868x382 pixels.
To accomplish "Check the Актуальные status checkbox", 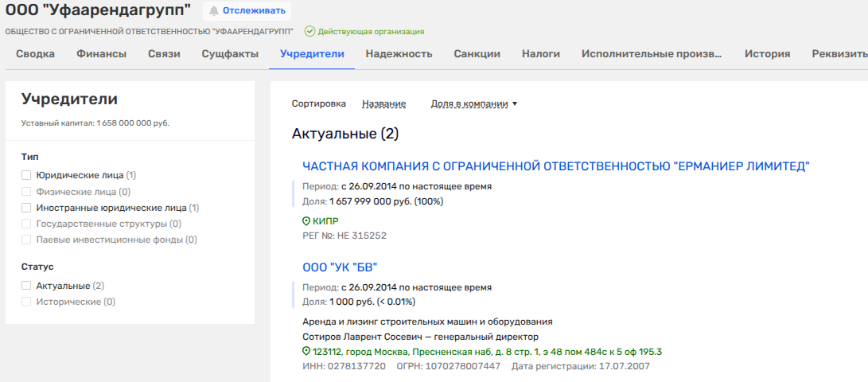I will (x=26, y=286).
